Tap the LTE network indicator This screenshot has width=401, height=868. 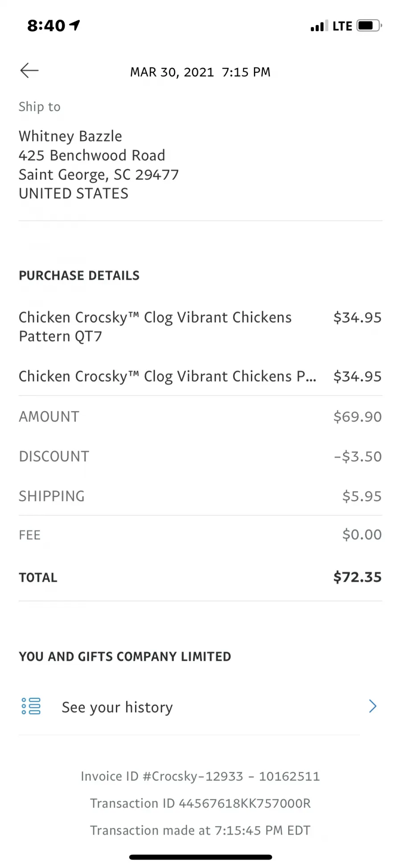pyautogui.click(x=342, y=26)
